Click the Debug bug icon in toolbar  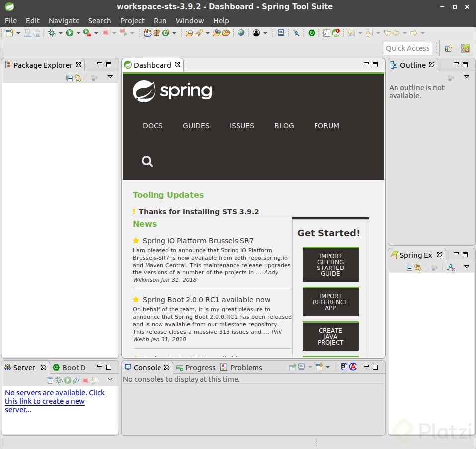tap(52, 33)
